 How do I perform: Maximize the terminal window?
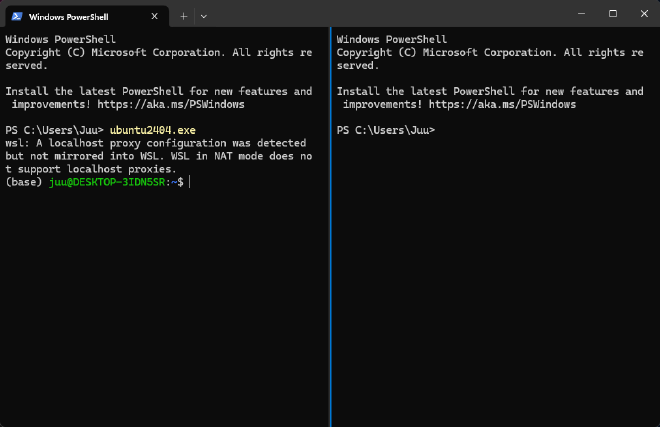[613, 13]
